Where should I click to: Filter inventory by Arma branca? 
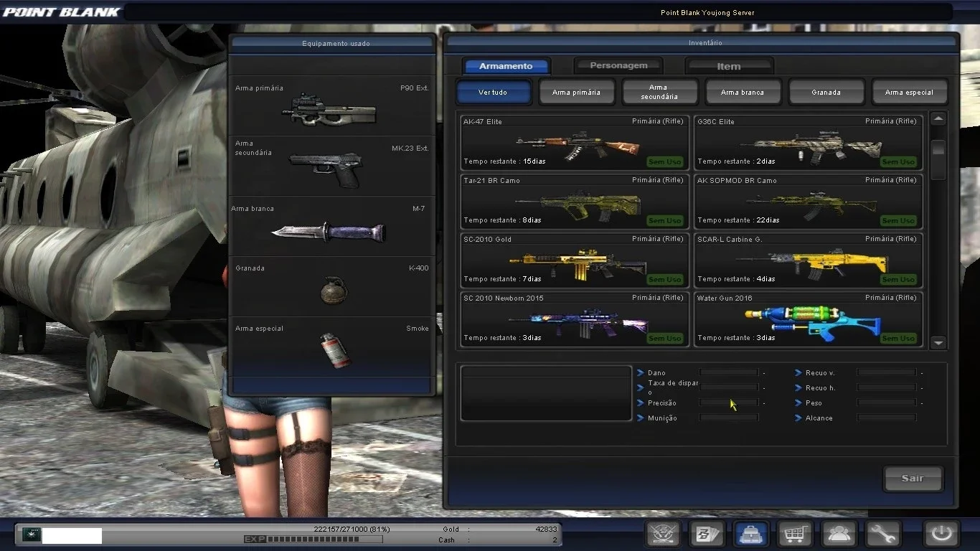743,92
